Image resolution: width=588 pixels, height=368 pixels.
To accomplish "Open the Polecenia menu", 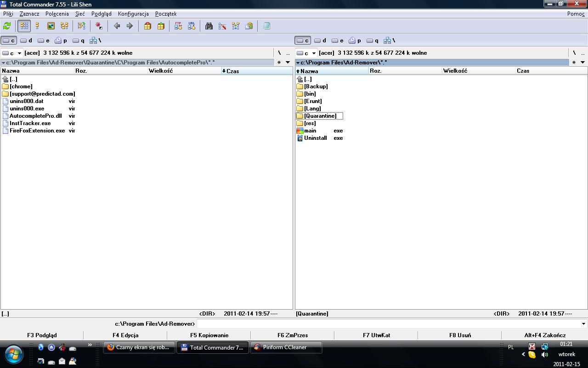I will [x=57, y=14].
